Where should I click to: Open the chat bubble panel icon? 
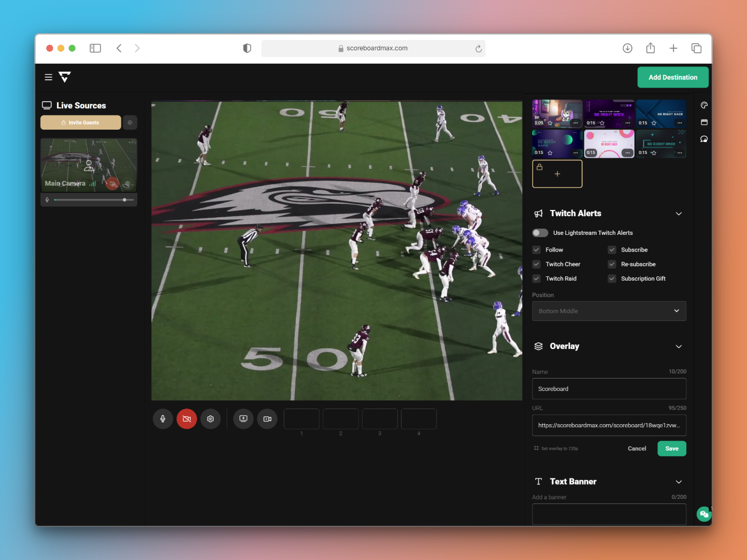click(704, 139)
